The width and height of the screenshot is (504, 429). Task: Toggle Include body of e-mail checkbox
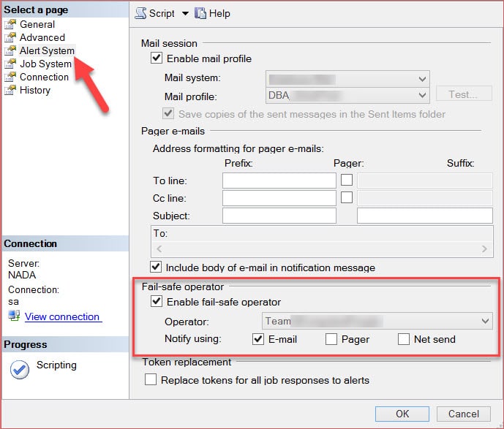point(156,267)
